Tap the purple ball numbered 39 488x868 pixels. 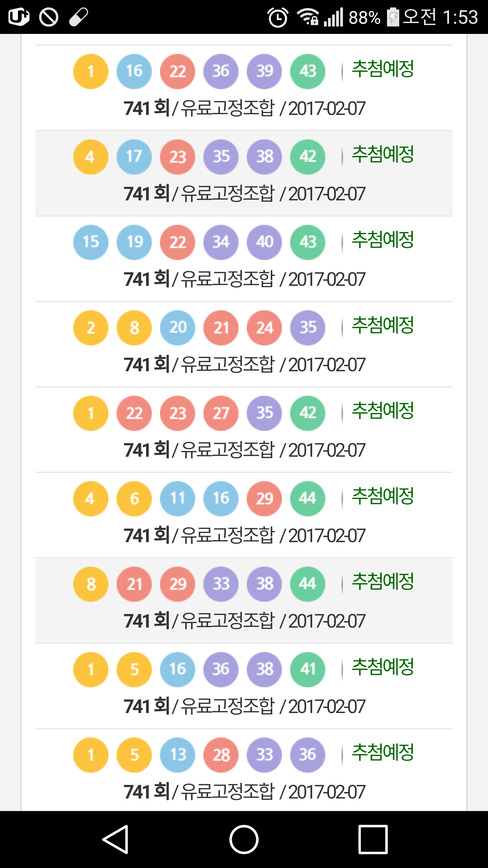coord(264,72)
